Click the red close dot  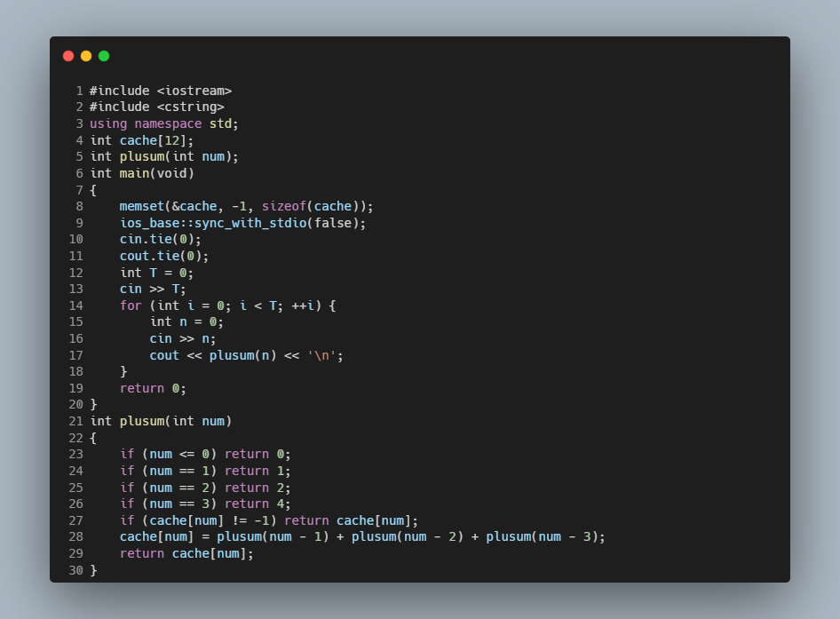pos(68,56)
